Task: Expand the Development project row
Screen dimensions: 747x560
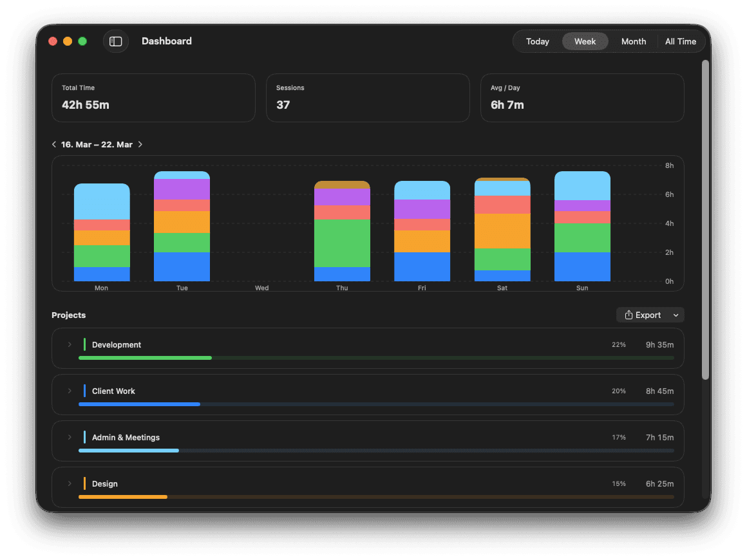Action: pyautogui.click(x=70, y=345)
